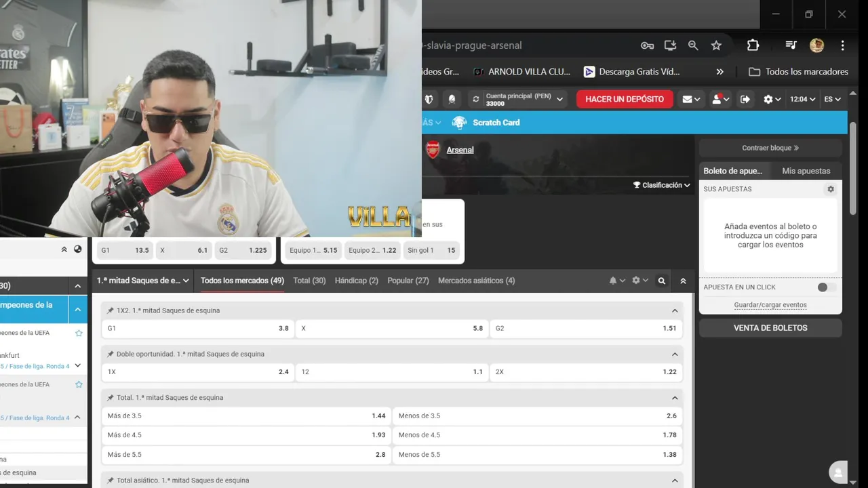Switch to Todos los mercados (49) tab
868x488 pixels.
coord(242,281)
